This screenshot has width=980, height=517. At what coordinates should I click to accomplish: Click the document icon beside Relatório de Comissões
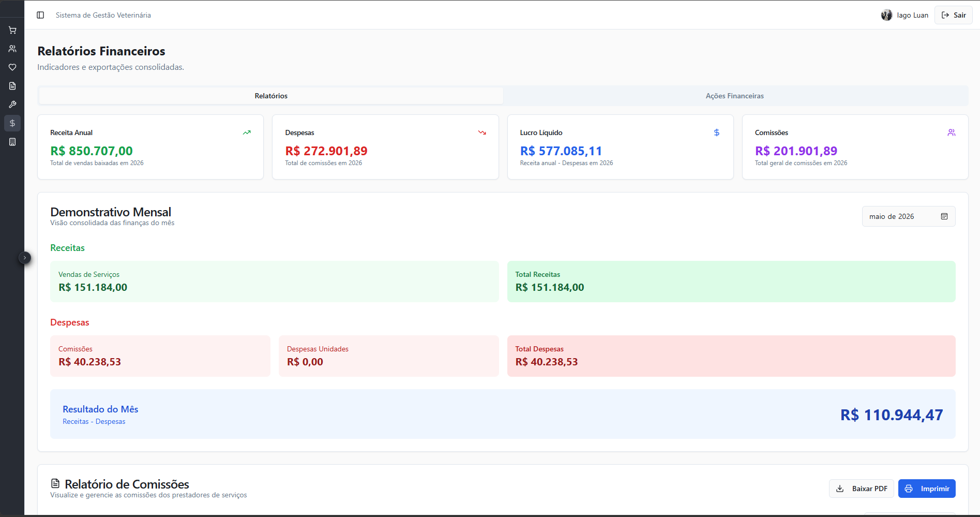click(55, 483)
